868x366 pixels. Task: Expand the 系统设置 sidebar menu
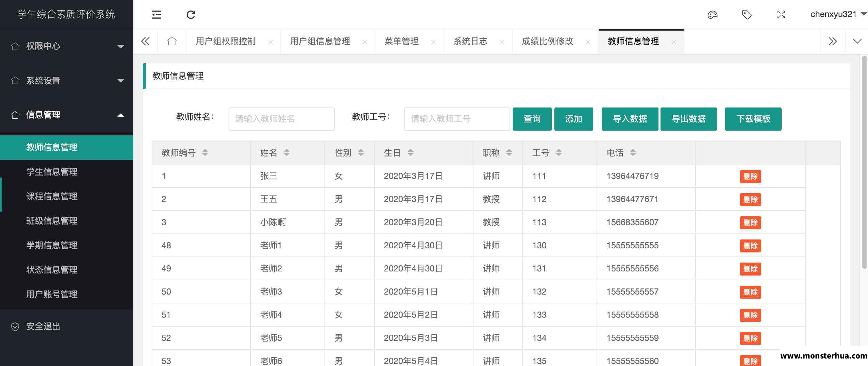[x=67, y=81]
